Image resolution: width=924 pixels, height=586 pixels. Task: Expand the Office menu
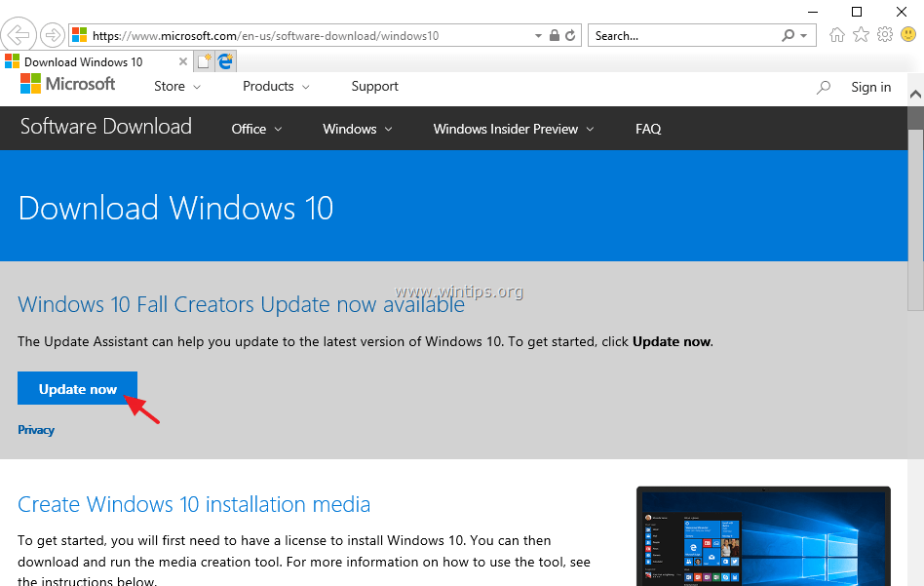(x=256, y=129)
